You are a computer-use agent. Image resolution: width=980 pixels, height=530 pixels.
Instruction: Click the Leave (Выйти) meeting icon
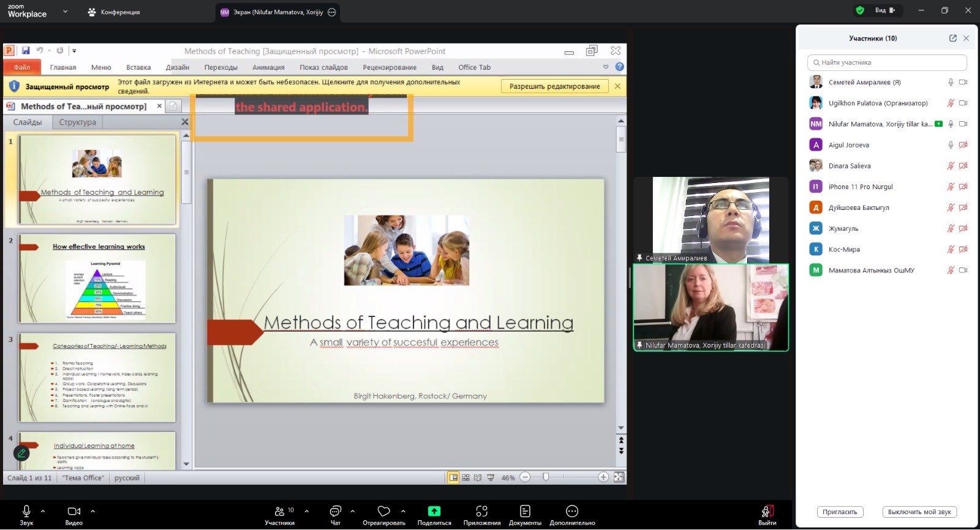pyautogui.click(x=767, y=512)
